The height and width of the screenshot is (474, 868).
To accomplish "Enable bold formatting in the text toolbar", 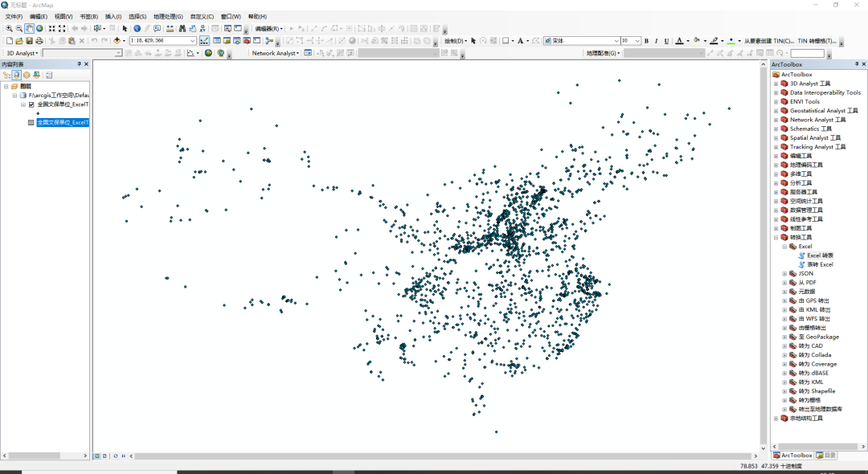I will [x=646, y=40].
